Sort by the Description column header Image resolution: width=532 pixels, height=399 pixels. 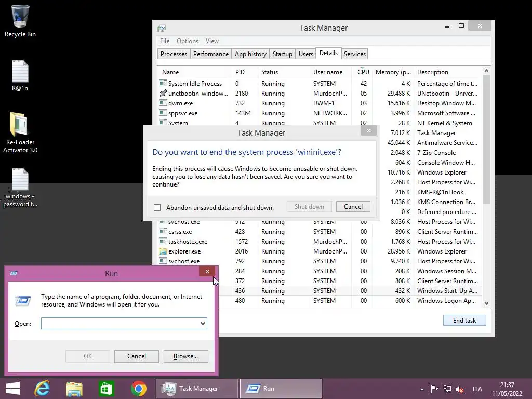point(447,72)
